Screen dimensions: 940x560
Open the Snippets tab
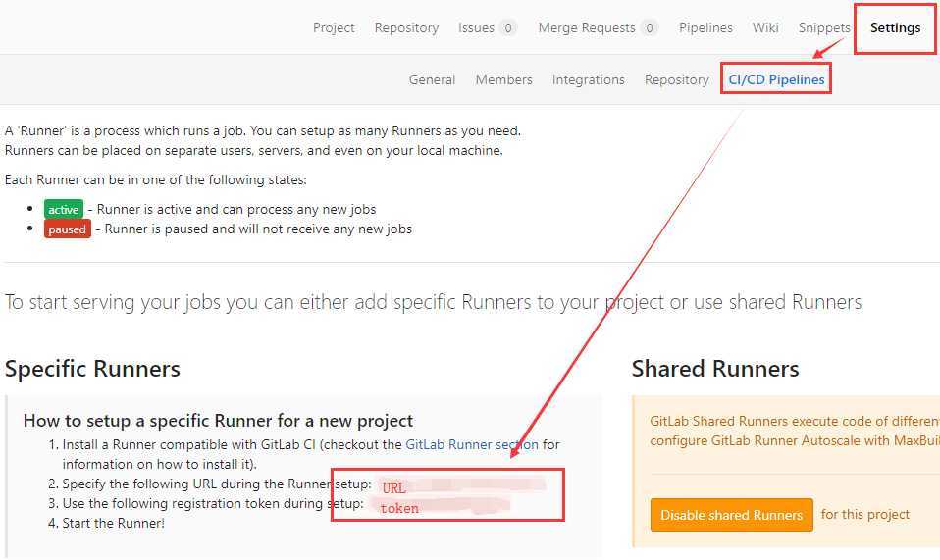824,28
